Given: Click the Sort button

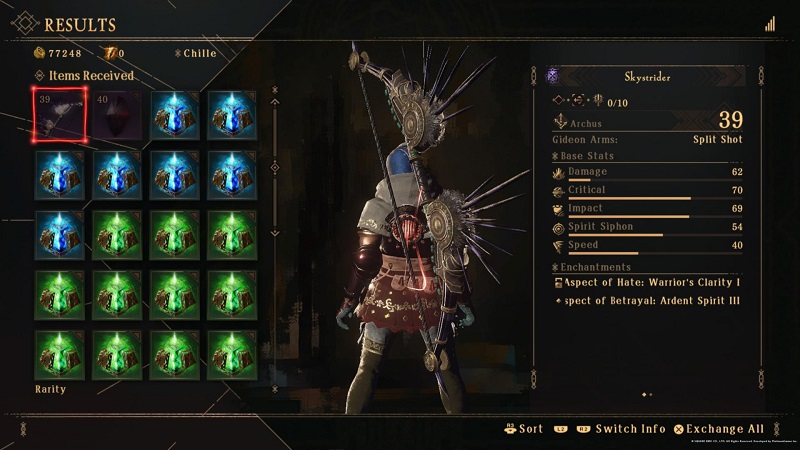Looking at the screenshot, I should [523, 429].
